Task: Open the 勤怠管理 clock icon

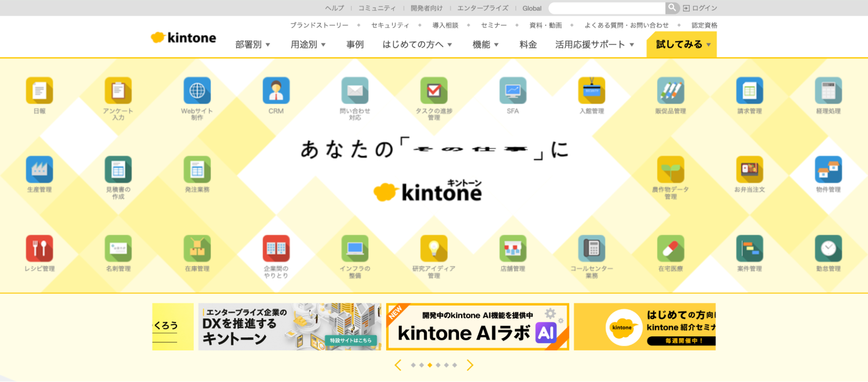Action: pyautogui.click(x=828, y=248)
